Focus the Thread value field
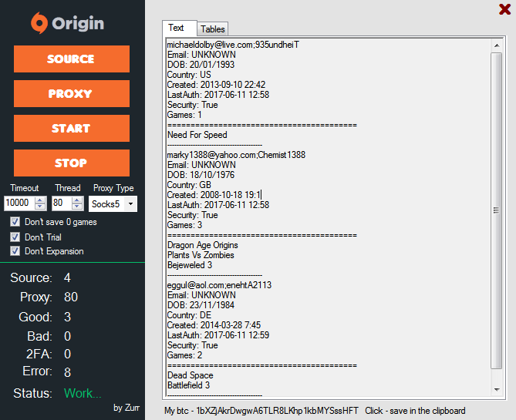This screenshot has width=516, height=420. (x=61, y=203)
